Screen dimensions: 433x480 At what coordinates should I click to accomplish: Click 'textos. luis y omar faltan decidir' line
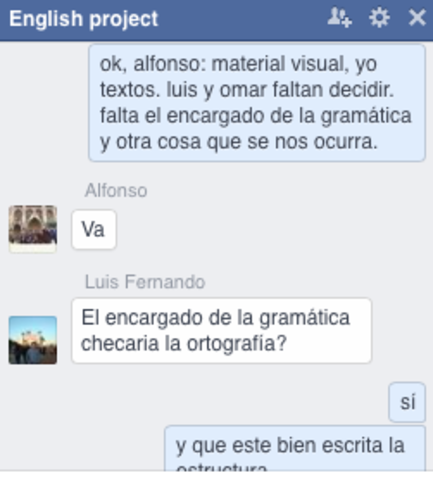click(x=247, y=90)
